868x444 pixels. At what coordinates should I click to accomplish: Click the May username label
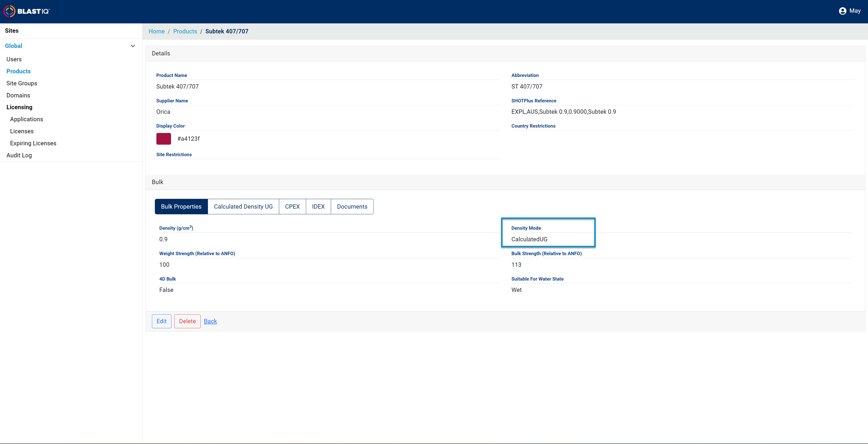855,11
